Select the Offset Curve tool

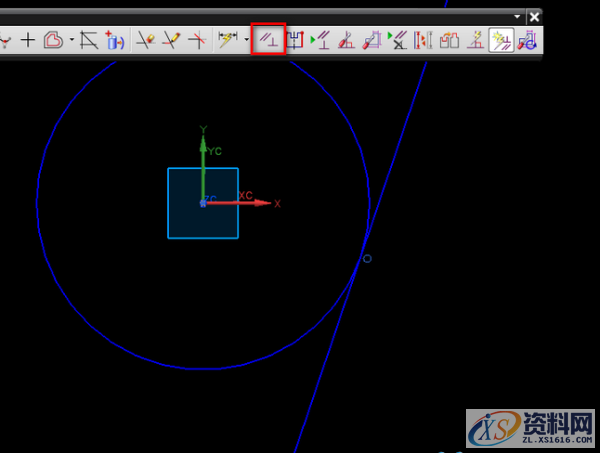53,41
